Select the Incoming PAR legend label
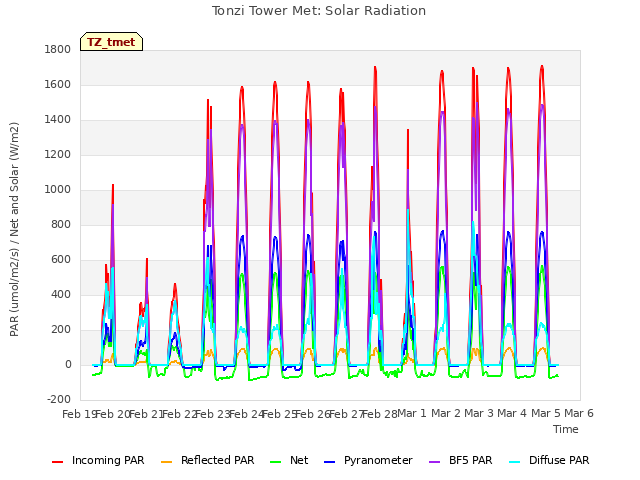The height and width of the screenshot is (480, 640). [108, 460]
